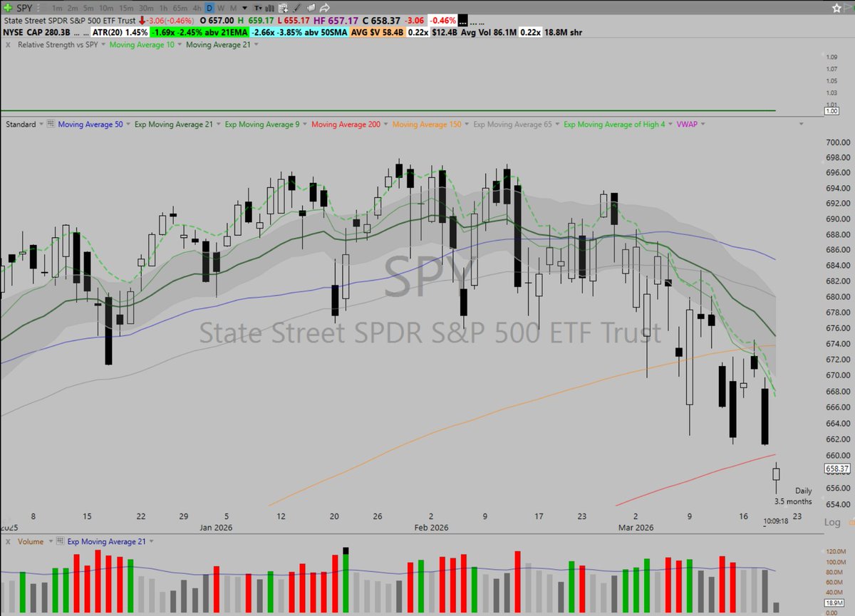This screenshot has height=616, width=855.
Task: Click the green plus add-symbol icon
Action: pos(8,8)
